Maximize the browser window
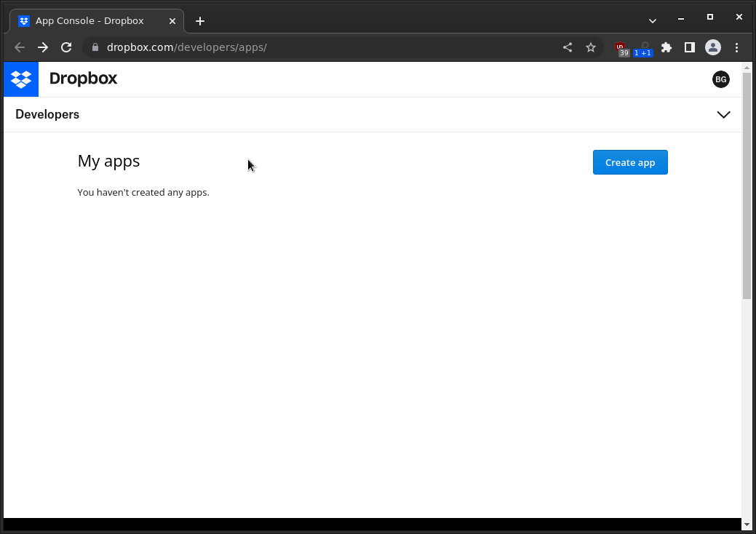This screenshot has width=756, height=534. tap(709, 17)
